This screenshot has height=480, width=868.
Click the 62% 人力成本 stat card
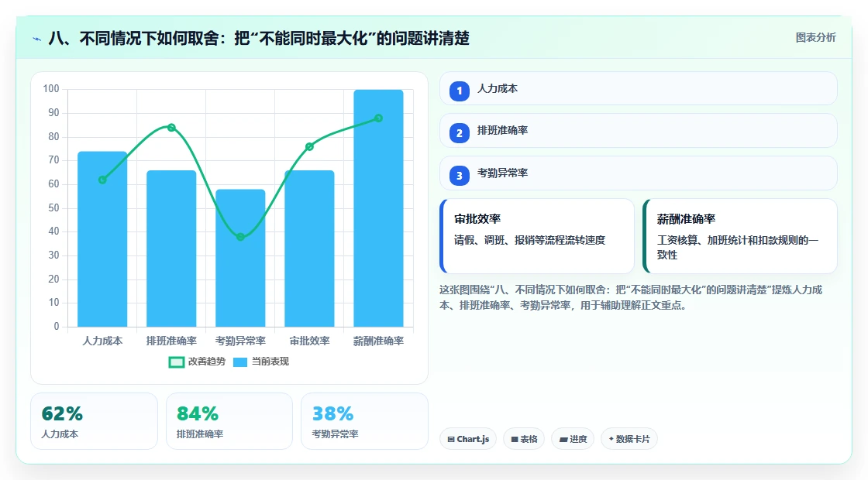pyautogui.click(x=94, y=421)
